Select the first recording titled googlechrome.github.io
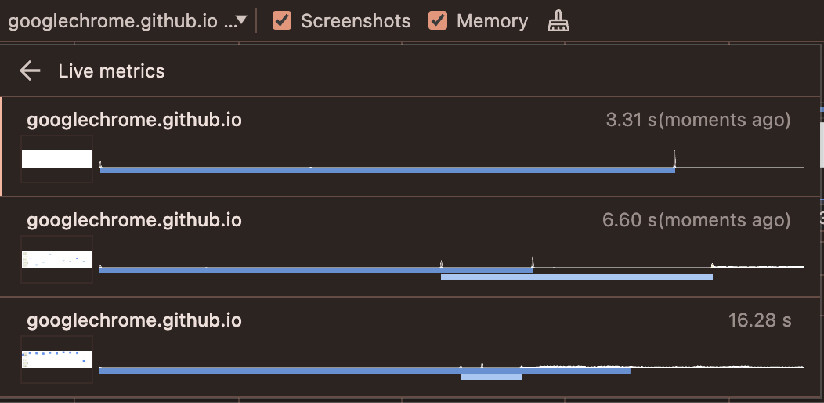 [134, 121]
